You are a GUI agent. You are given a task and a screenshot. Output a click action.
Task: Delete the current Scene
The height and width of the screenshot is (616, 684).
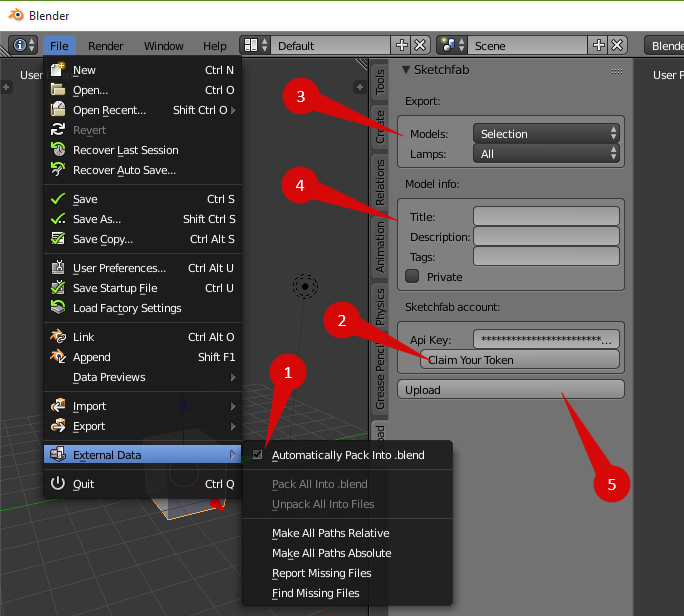(x=617, y=45)
